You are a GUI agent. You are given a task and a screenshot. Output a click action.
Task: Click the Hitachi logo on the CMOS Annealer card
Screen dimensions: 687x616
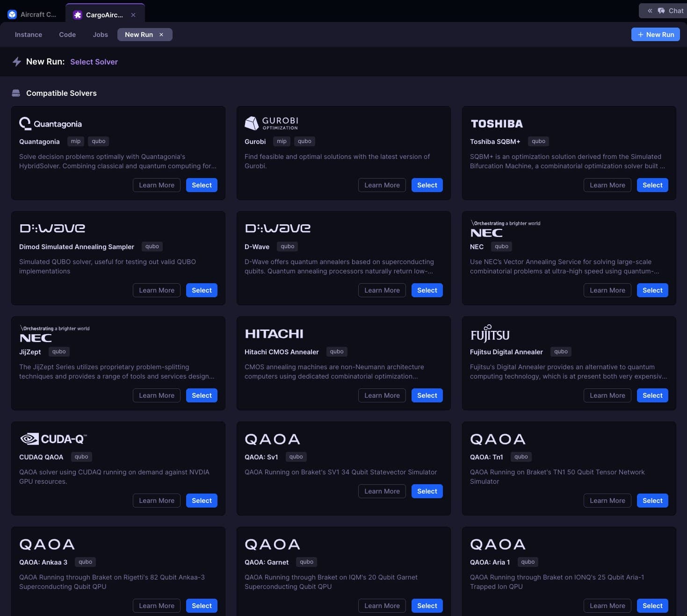click(274, 333)
